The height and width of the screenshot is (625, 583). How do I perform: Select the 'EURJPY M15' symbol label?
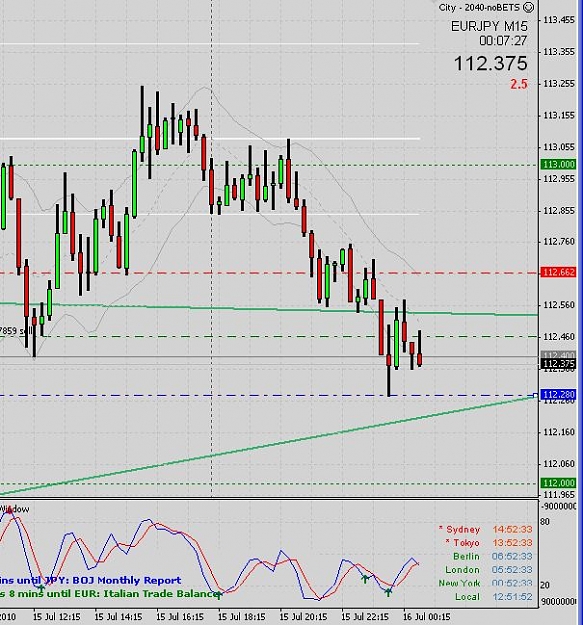point(489,26)
